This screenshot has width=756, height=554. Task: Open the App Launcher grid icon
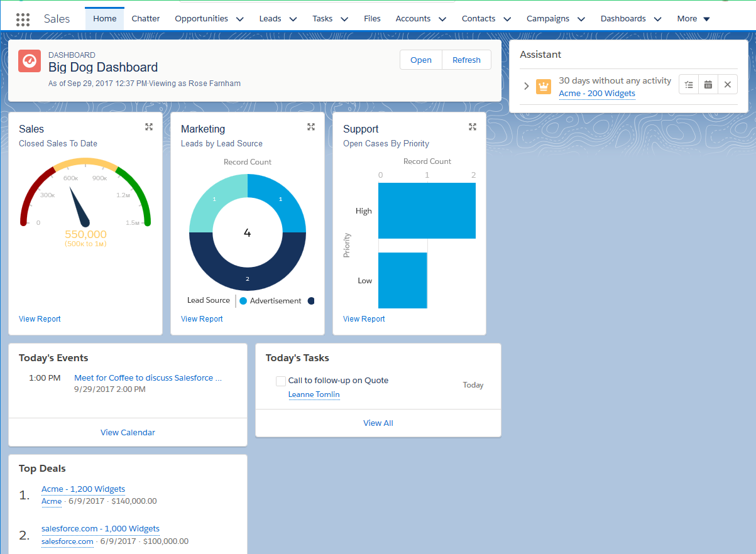[23, 19]
